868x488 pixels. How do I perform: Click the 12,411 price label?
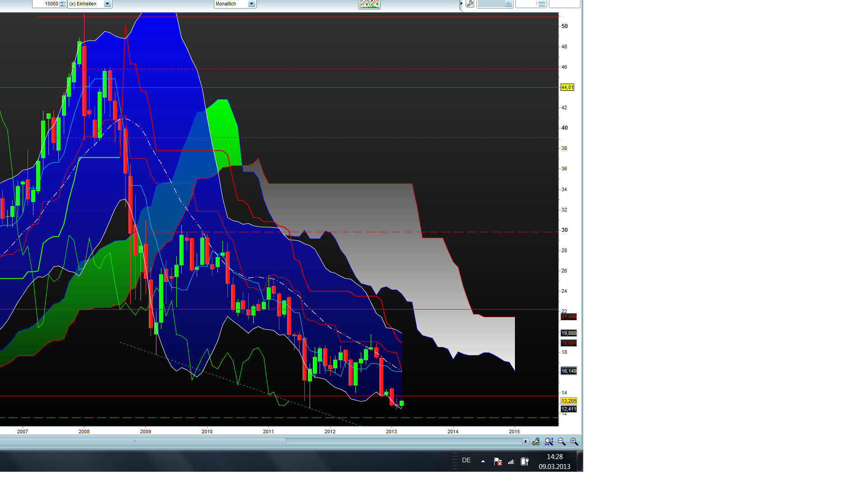coord(569,409)
